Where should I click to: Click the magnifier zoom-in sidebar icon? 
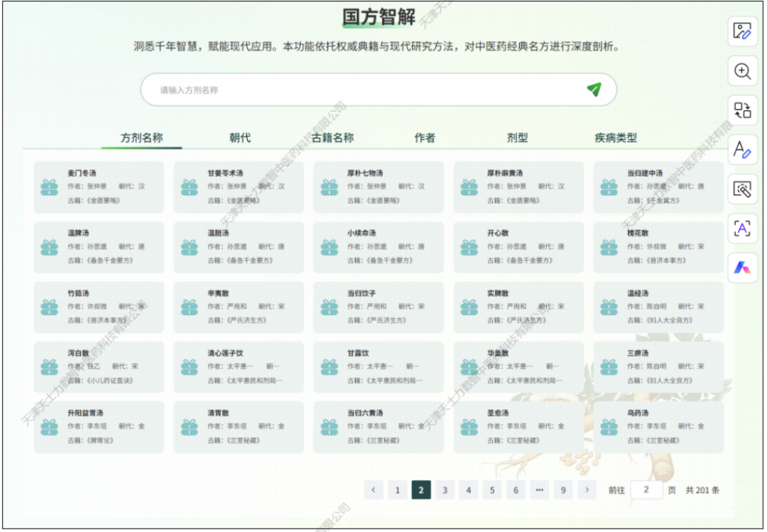click(742, 71)
